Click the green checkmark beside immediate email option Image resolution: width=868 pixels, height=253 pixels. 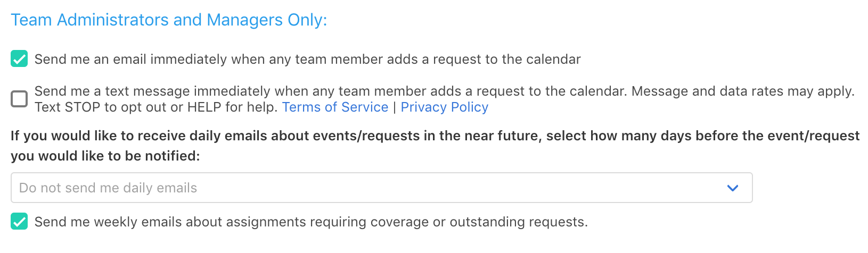[19, 59]
